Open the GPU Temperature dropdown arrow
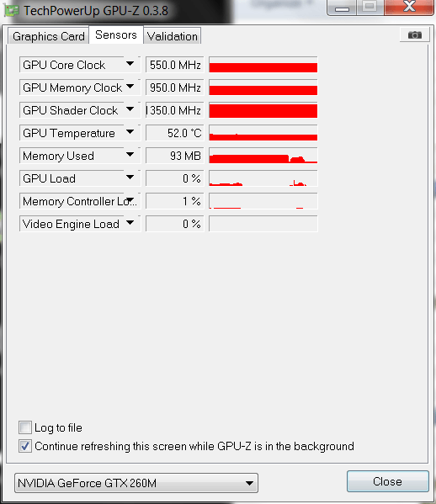 [130, 132]
